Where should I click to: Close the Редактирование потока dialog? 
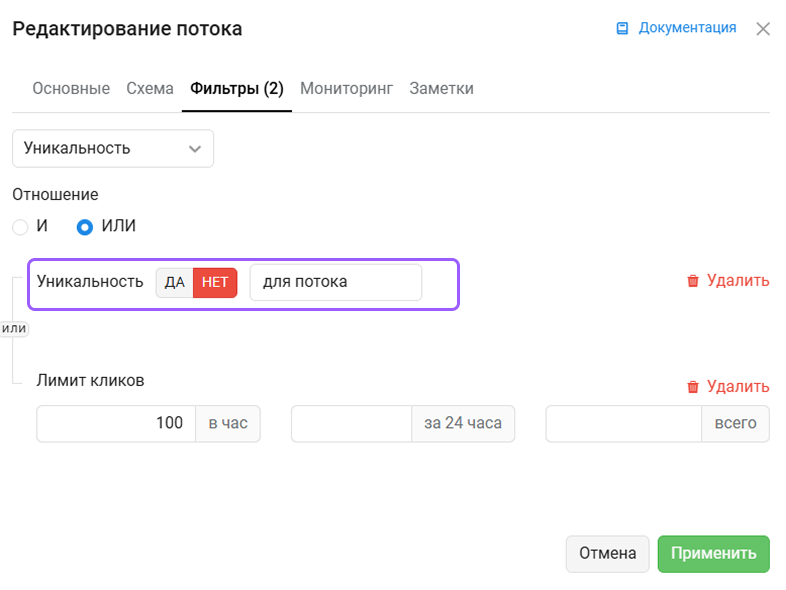tap(762, 29)
